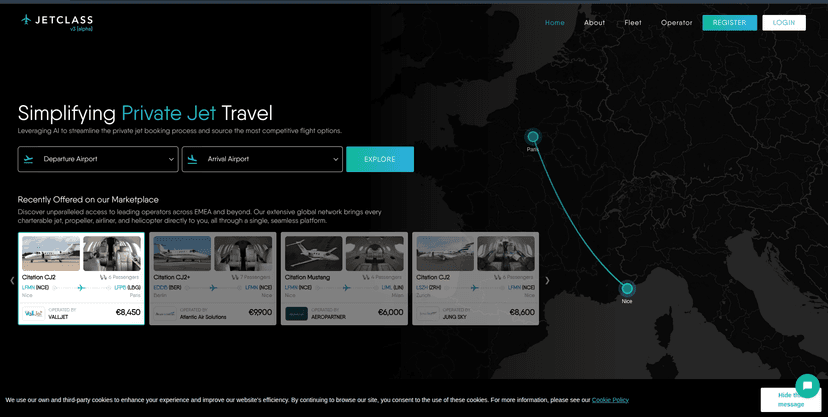
Task: Click the airplane icon on Citation Mustang card
Action: pos(344,288)
